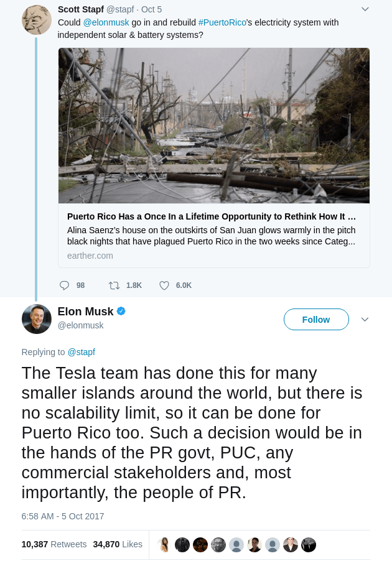Follow Elon Musk
Viewport: 392px width, 561px height.
point(316,319)
